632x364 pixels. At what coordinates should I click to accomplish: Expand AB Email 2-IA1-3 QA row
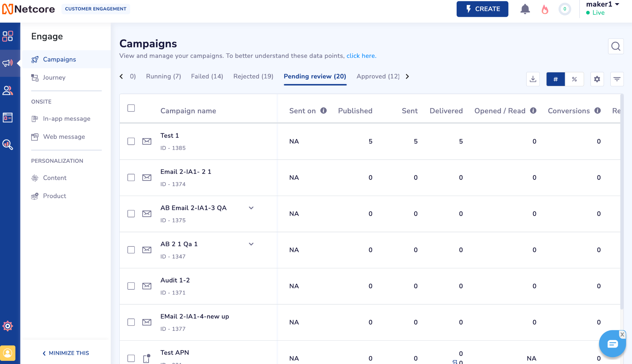click(x=251, y=208)
